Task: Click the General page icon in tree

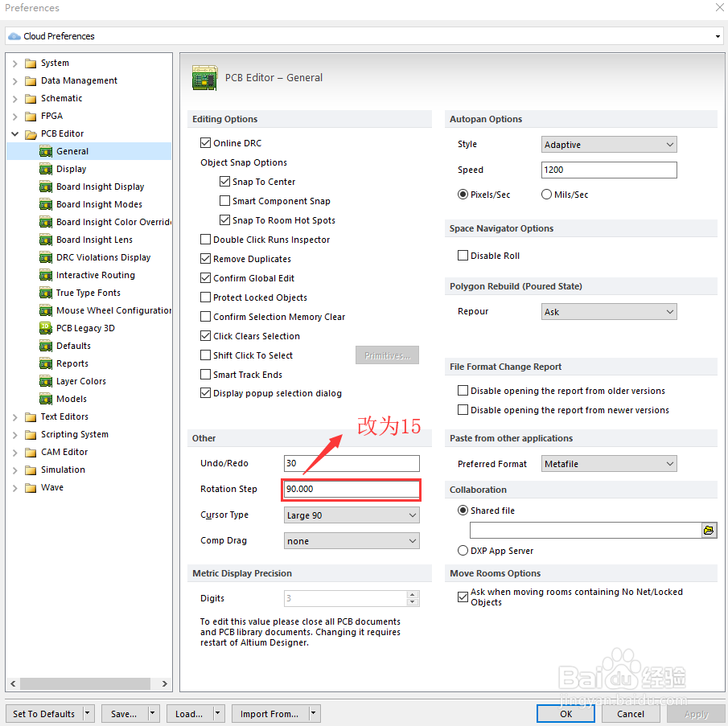Action: 46,151
